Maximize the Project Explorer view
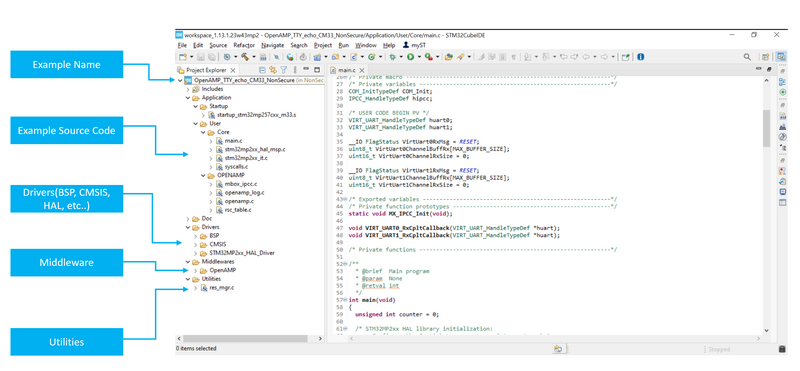Image resolution: width=800 pixels, height=371 pixels. click(x=317, y=70)
